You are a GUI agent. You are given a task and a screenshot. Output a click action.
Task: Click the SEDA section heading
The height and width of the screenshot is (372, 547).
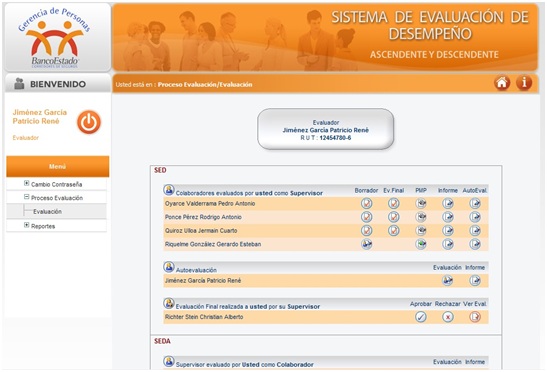[x=162, y=341]
